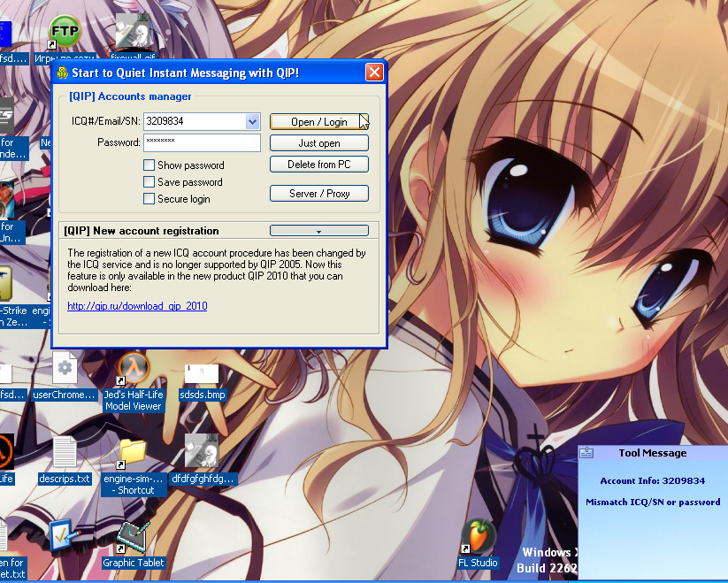This screenshot has height=583, width=728.
Task: Click the Open / Login button
Action: click(319, 121)
